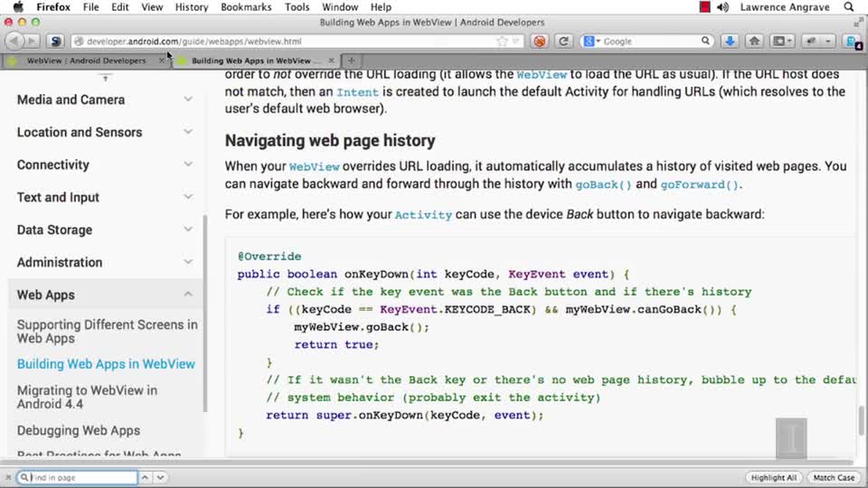Click the site identity globe icon
868x488 pixels.
(79, 42)
